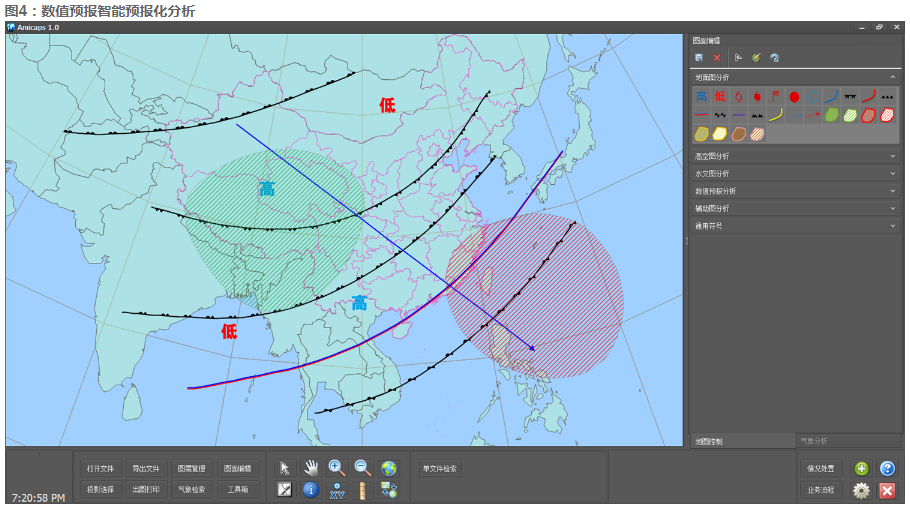The width and height of the screenshot is (910, 511).
Task: Open settings with the gear icon
Action: [x=861, y=490]
